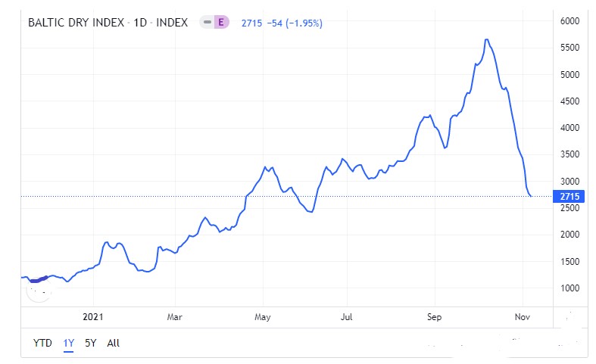The image size is (596, 364).
Task: Select the YTD time range
Action: [x=42, y=343]
